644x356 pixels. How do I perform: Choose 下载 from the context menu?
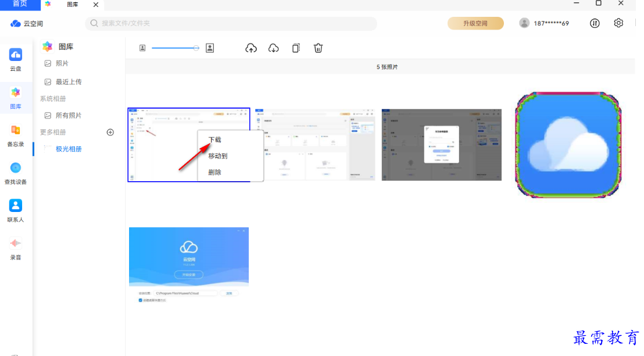[215, 139]
